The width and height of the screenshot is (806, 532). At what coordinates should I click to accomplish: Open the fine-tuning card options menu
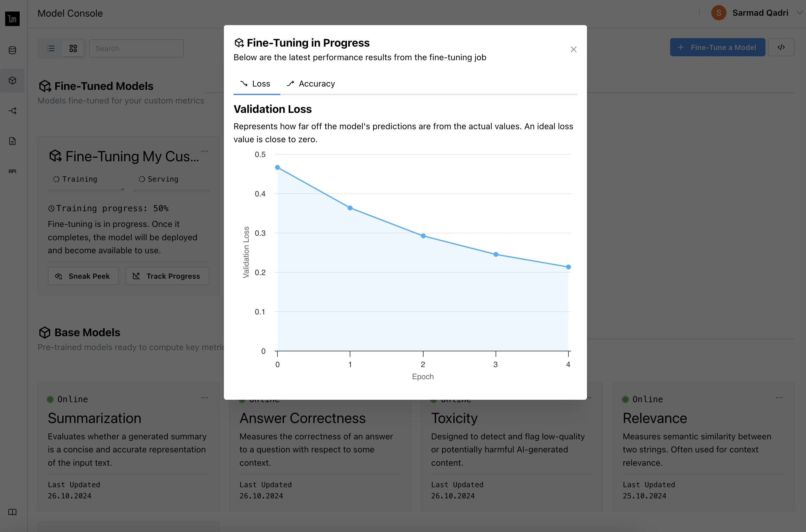pyautogui.click(x=205, y=151)
